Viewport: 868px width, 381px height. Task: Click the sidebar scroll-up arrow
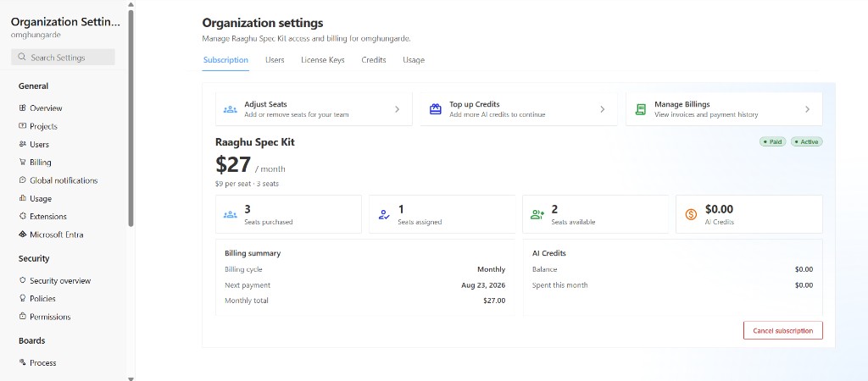click(131, 4)
